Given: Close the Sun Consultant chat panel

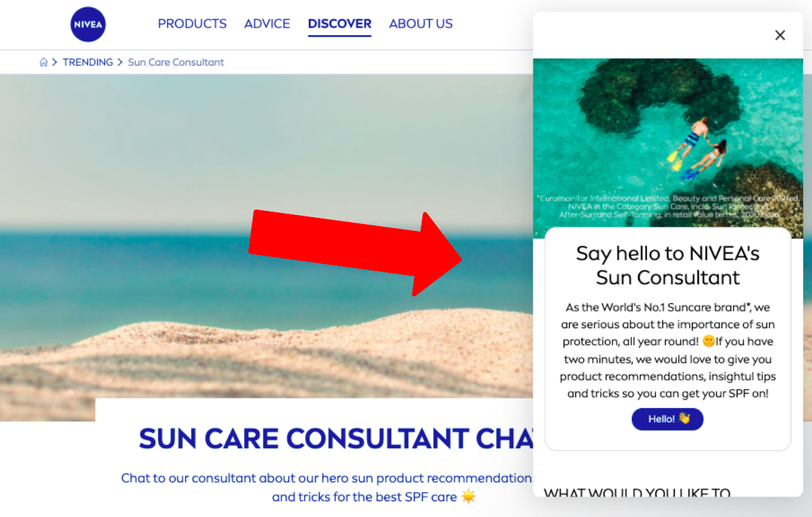Looking at the screenshot, I should [x=780, y=35].
